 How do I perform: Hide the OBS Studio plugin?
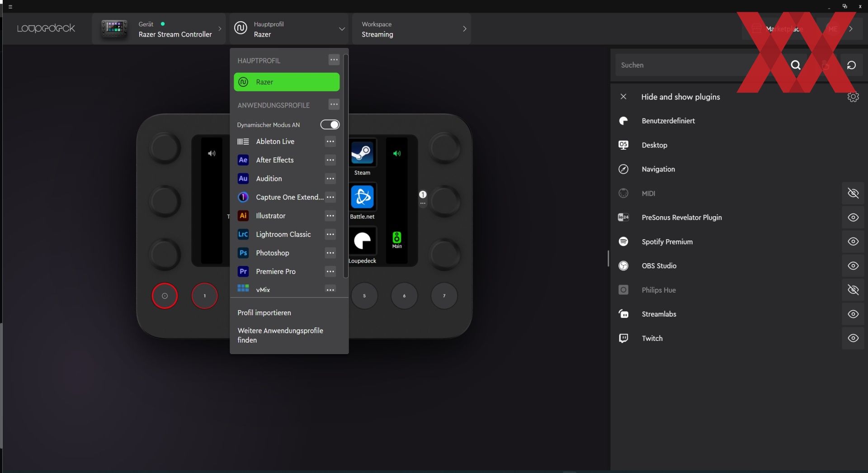click(853, 266)
